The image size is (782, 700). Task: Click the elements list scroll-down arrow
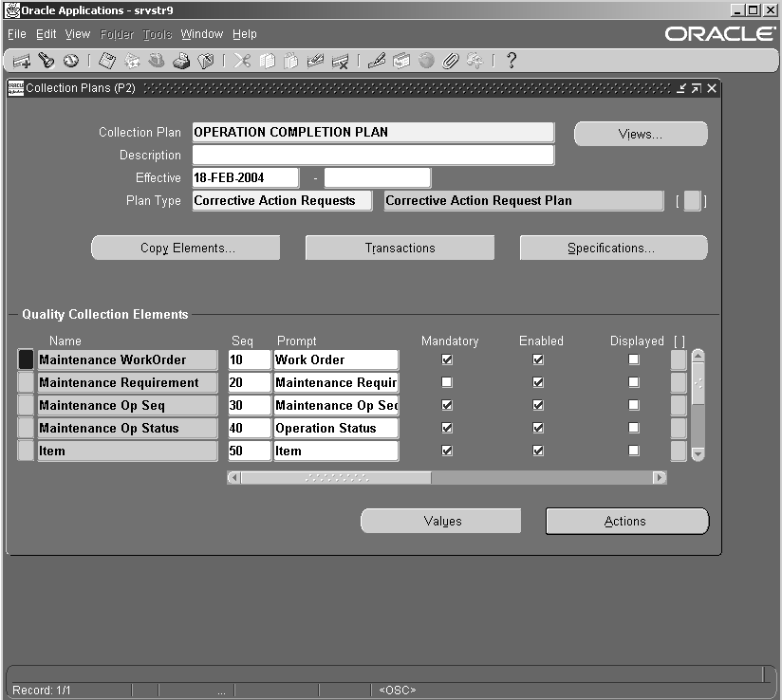pos(698,454)
